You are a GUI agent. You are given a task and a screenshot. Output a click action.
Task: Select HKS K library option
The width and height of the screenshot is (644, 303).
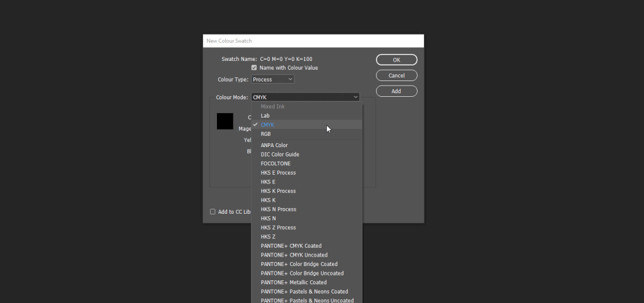tap(268, 200)
